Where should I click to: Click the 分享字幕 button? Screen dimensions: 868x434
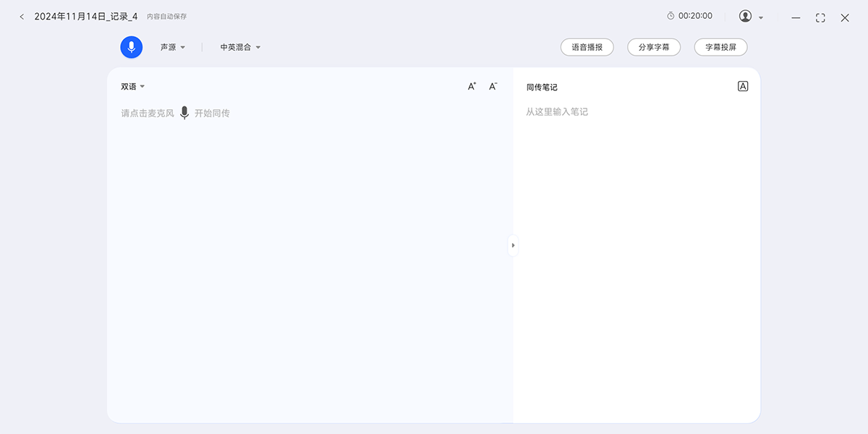point(653,47)
